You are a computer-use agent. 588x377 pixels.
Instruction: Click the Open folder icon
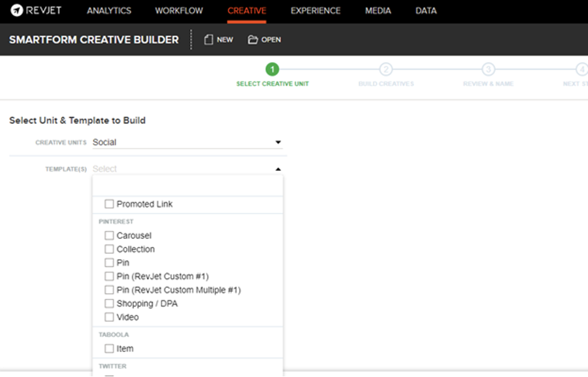coord(253,40)
